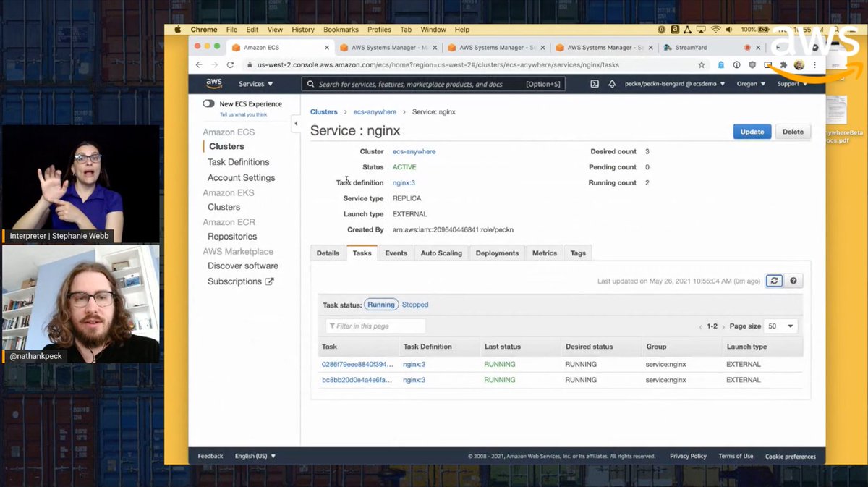Screen dimensions: 868x487
Task: Select the Tasks tab
Action: [x=362, y=253]
